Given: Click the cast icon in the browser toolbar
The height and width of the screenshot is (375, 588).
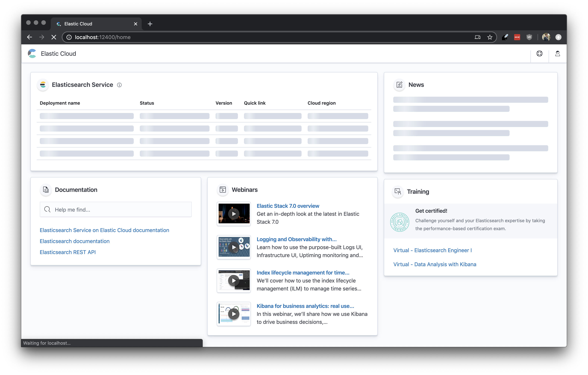Looking at the screenshot, I should pos(478,37).
